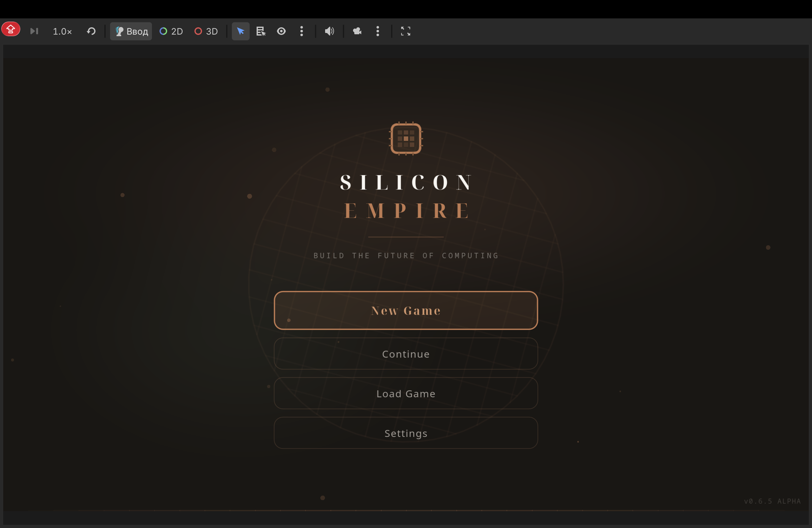Open the Load Game menu

coord(406,393)
